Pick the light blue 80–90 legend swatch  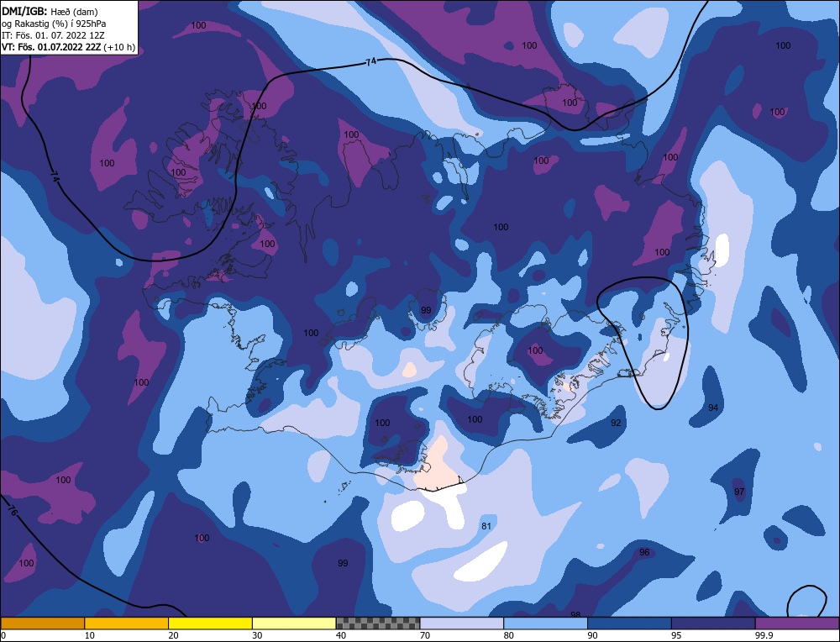point(545,624)
